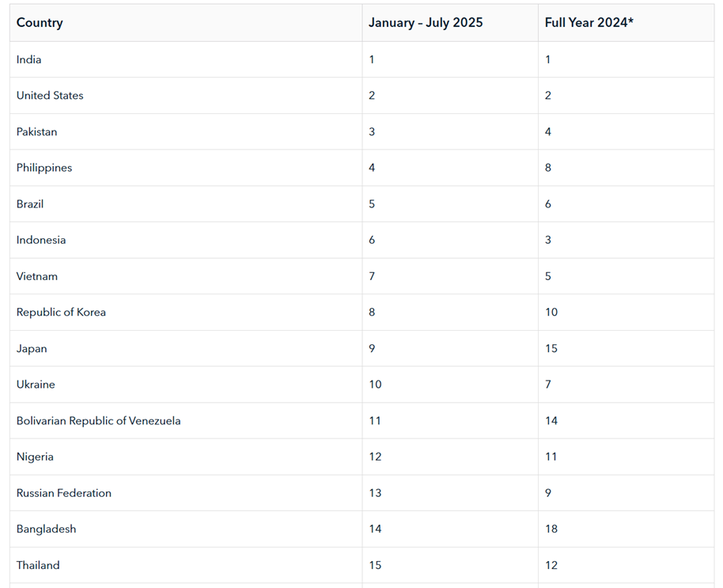Image resolution: width=723 pixels, height=588 pixels.
Task: Select the United States row label
Action: click(x=50, y=96)
